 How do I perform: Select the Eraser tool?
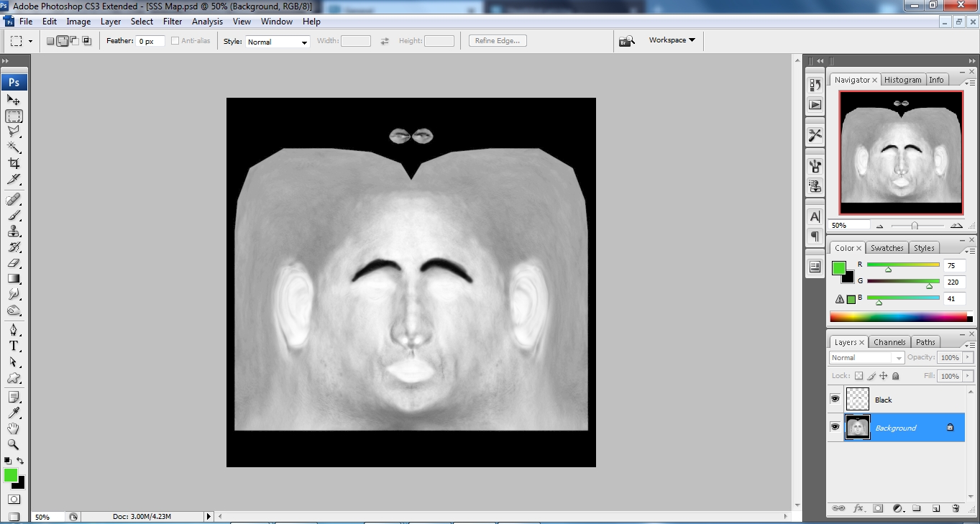click(x=14, y=262)
